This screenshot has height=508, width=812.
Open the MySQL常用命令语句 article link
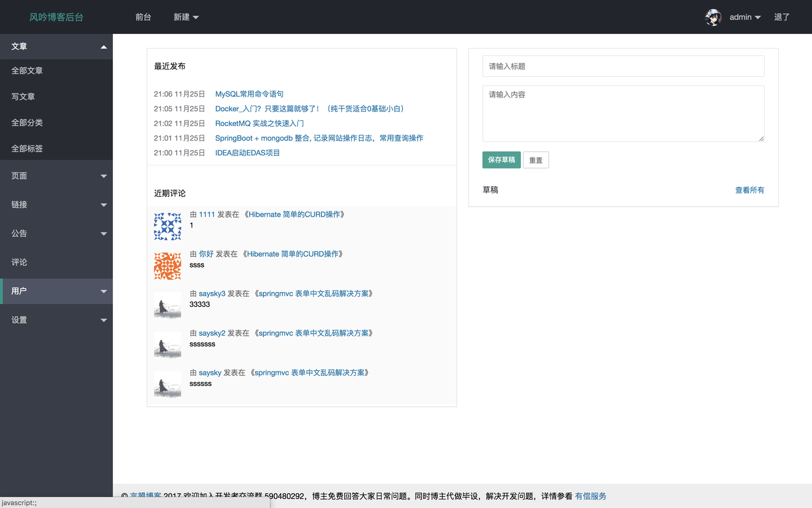point(249,94)
